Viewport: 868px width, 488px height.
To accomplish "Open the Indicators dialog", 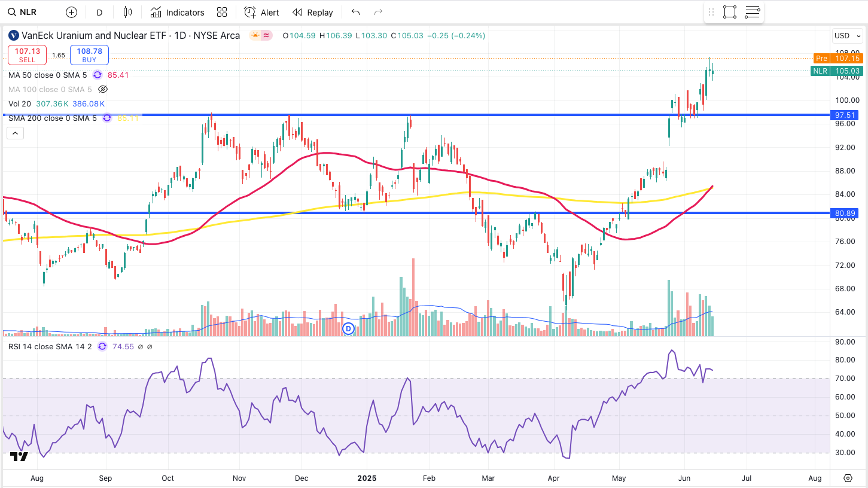I will pyautogui.click(x=177, y=12).
